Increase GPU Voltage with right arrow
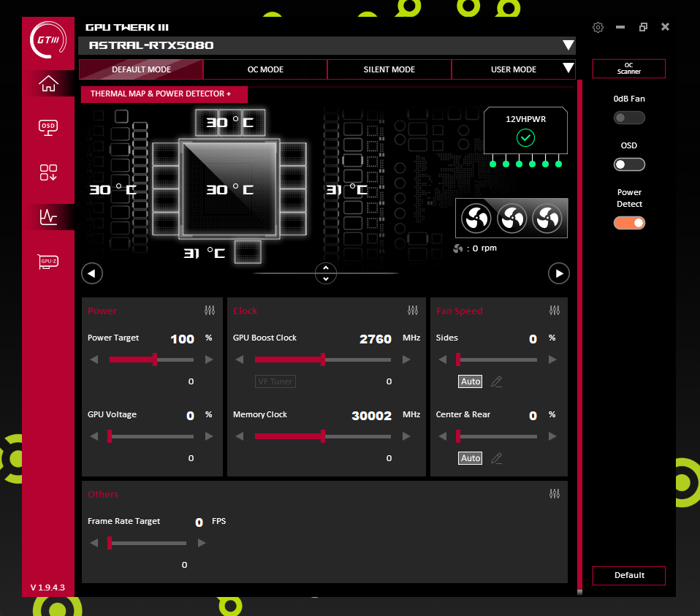Image resolution: width=700 pixels, height=616 pixels. (x=209, y=436)
